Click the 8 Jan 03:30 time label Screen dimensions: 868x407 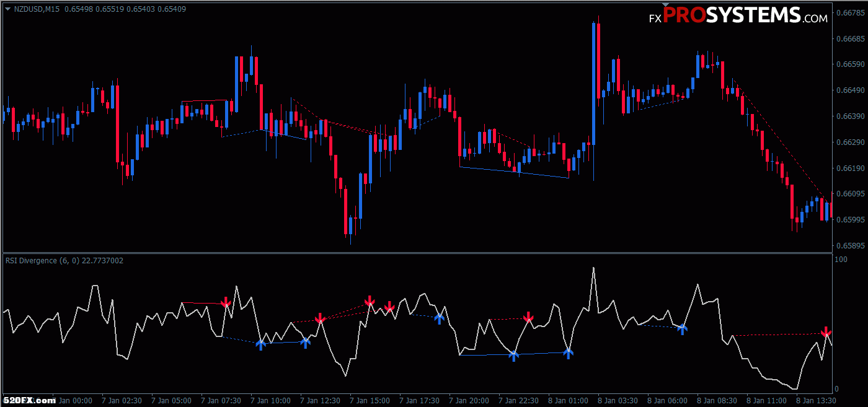pos(617,400)
